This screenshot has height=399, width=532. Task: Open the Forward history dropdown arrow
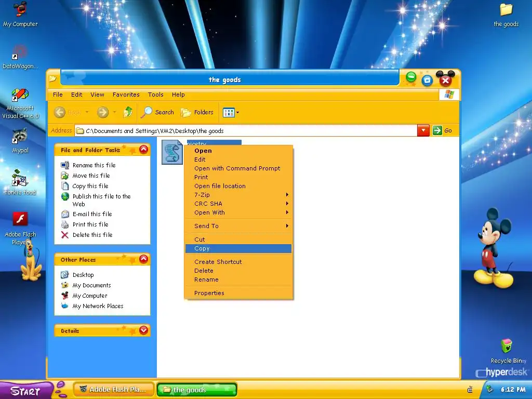(x=114, y=112)
